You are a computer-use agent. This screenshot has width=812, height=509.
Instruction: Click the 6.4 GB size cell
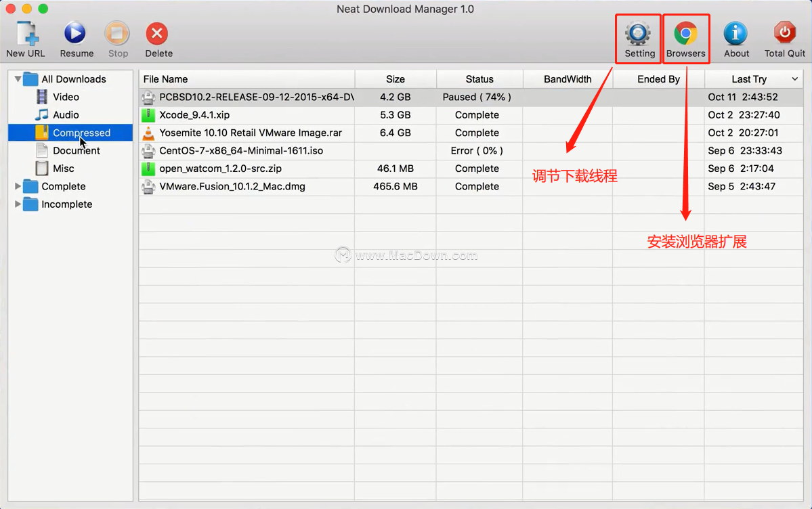(x=395, y=133)
